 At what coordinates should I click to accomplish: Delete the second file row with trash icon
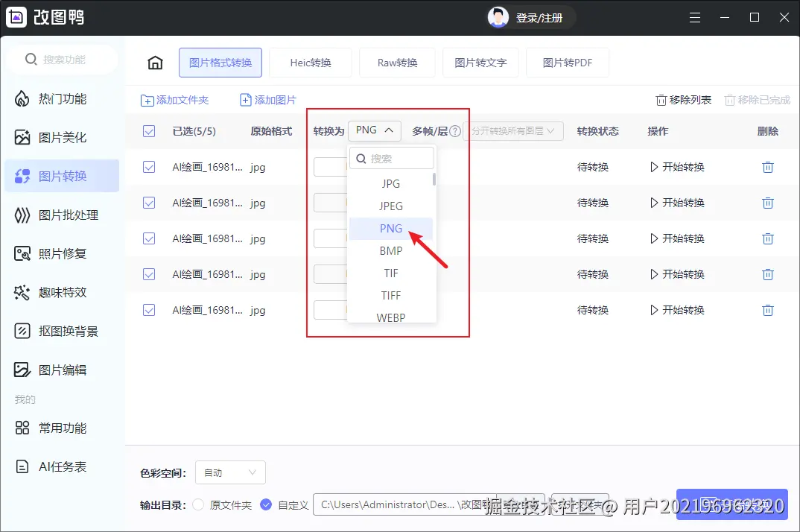(768, 203)
